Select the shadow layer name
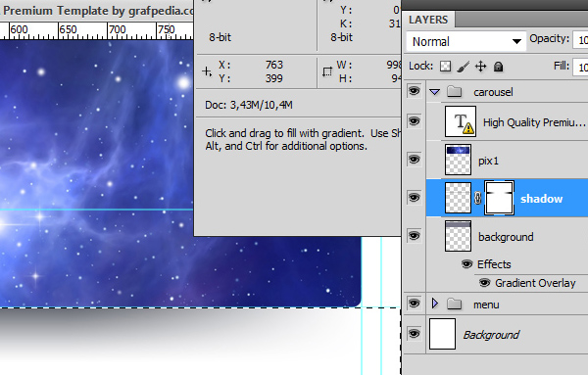The width and height of the screenshot is (588, 375). click(542, 199)
